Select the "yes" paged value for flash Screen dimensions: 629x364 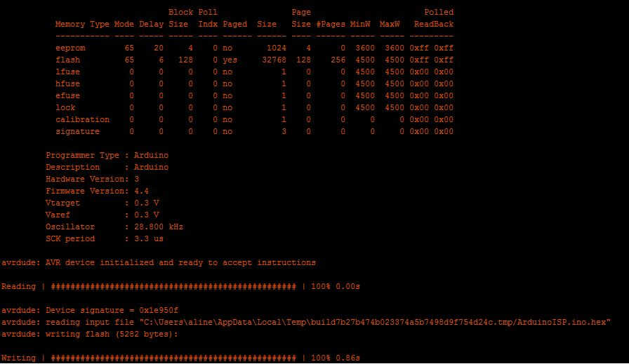[x=230, y=60]
